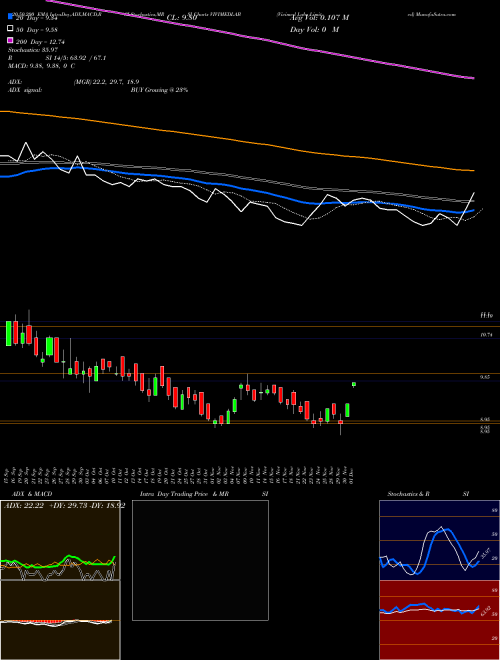
Task: Click the 'MACD: 9.38, 9.38, 0 C' line
Action: coord(41,66)
